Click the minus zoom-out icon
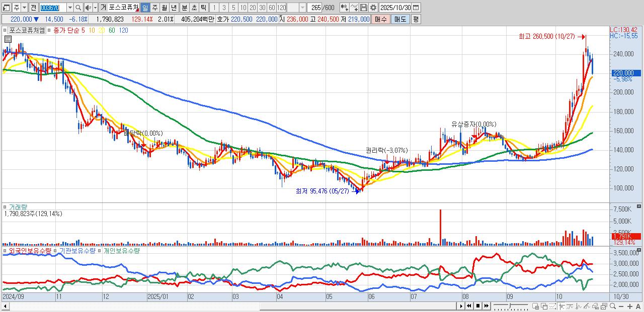 click(x=621, y=306)
